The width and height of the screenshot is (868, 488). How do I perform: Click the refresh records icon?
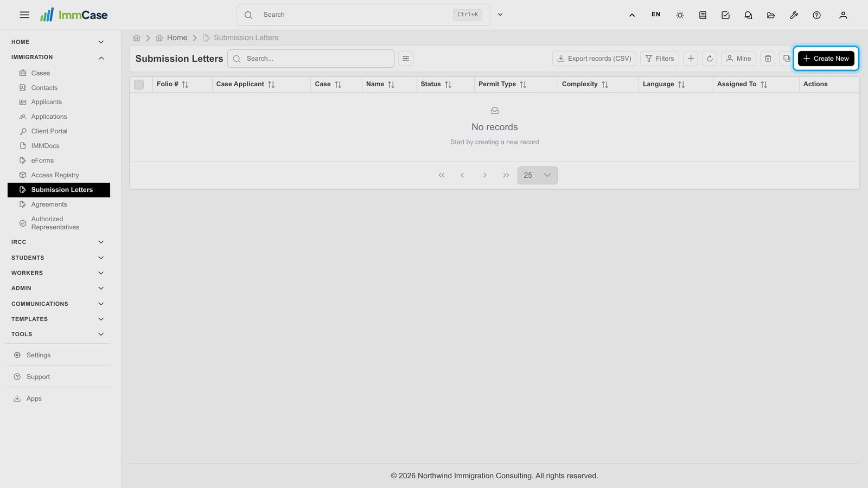[710, 59]
